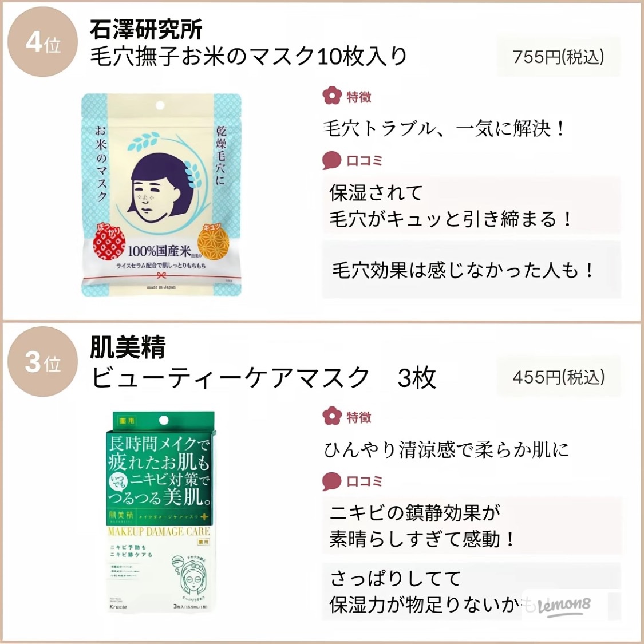The width and height of the screenshot is (644, 644).
Task: Click the 455円(税込) price tag
Action: coord(559,377)
